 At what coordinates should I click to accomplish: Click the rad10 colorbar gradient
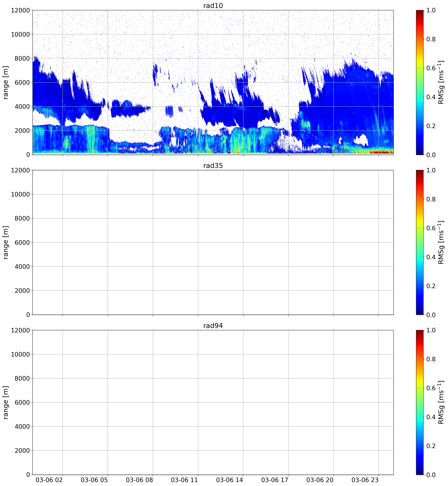click(420, 82)
